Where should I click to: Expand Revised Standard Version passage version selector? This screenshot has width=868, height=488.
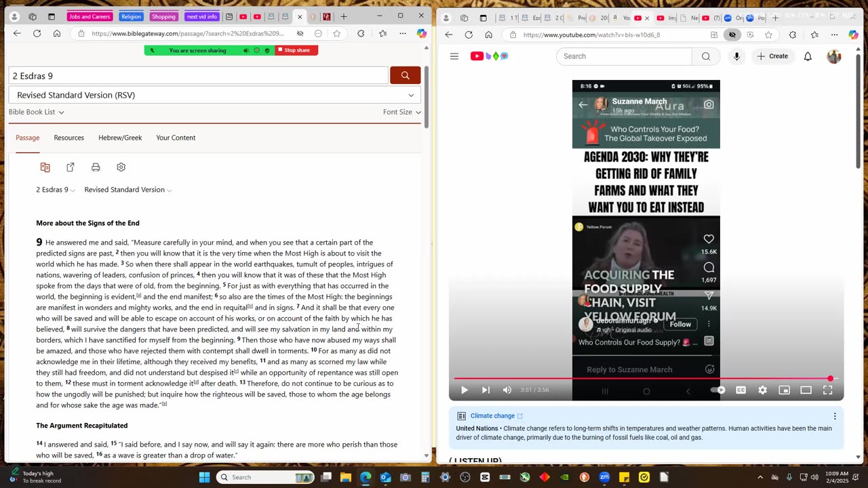pyautogui.click(x=128, y=190)
